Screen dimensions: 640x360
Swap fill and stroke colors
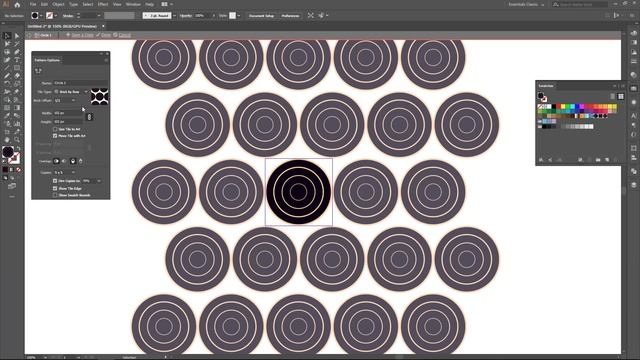pyautogui.click(x=18, y=148)
